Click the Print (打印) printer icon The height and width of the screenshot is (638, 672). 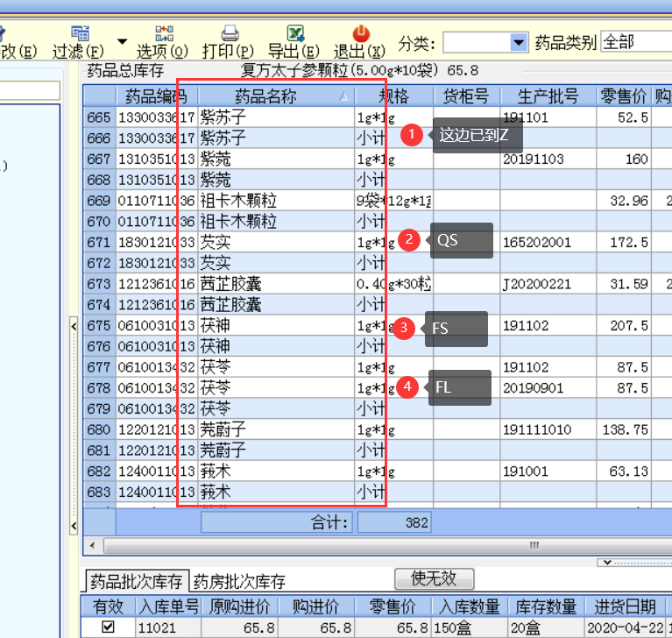tap(230, 33)
